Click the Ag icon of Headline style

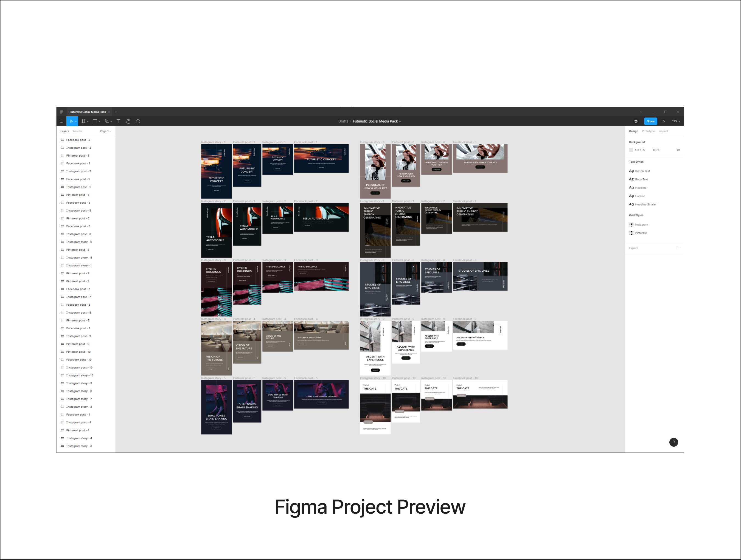pos(631,188)
